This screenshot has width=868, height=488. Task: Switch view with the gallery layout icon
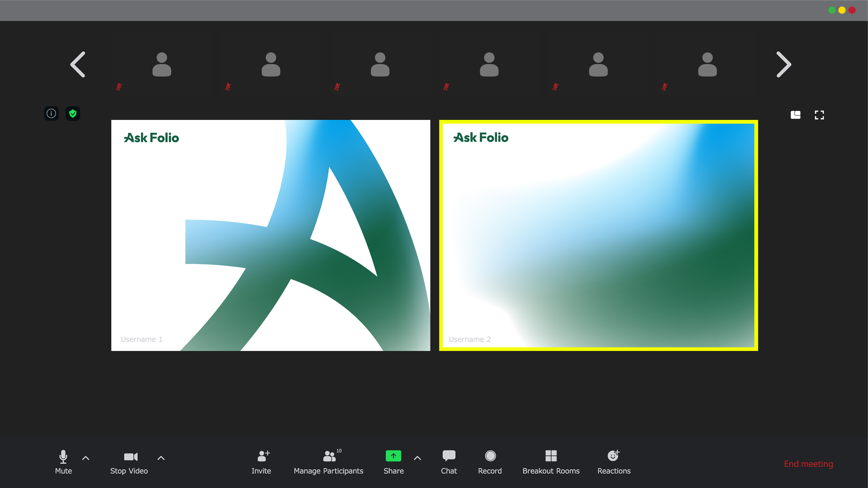(x=796, y=115)
